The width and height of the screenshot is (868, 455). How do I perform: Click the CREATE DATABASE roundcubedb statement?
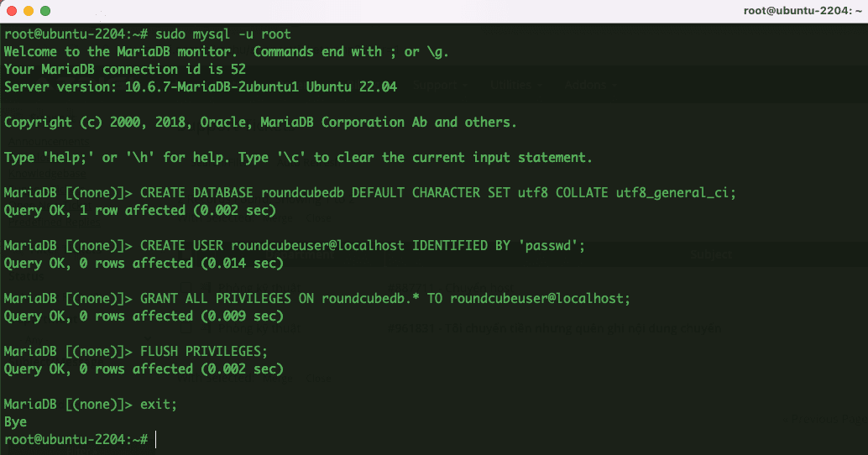[437, 193]
